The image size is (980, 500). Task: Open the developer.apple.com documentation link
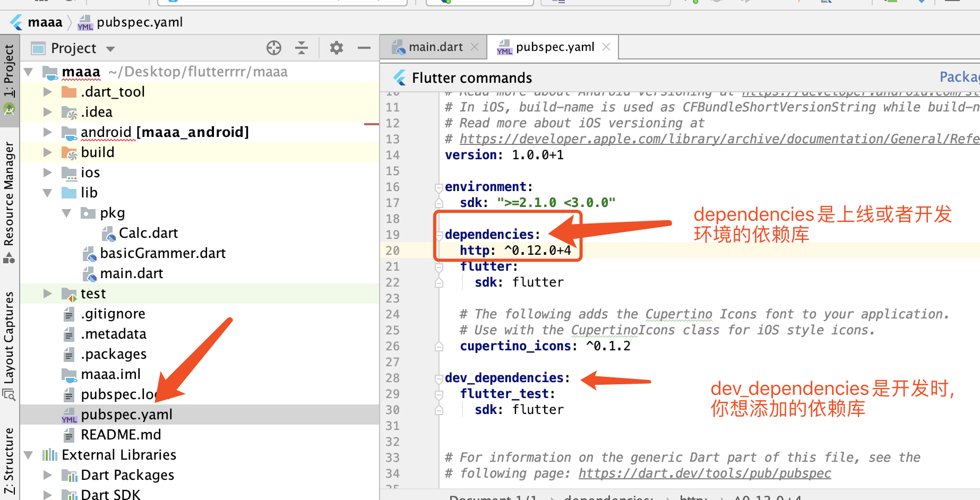pyautogui.click(x=719, y=139)
